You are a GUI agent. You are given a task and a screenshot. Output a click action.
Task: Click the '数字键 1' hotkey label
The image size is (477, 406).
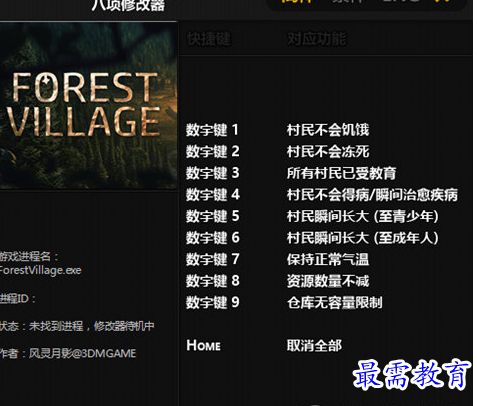(x=212, y=130)
